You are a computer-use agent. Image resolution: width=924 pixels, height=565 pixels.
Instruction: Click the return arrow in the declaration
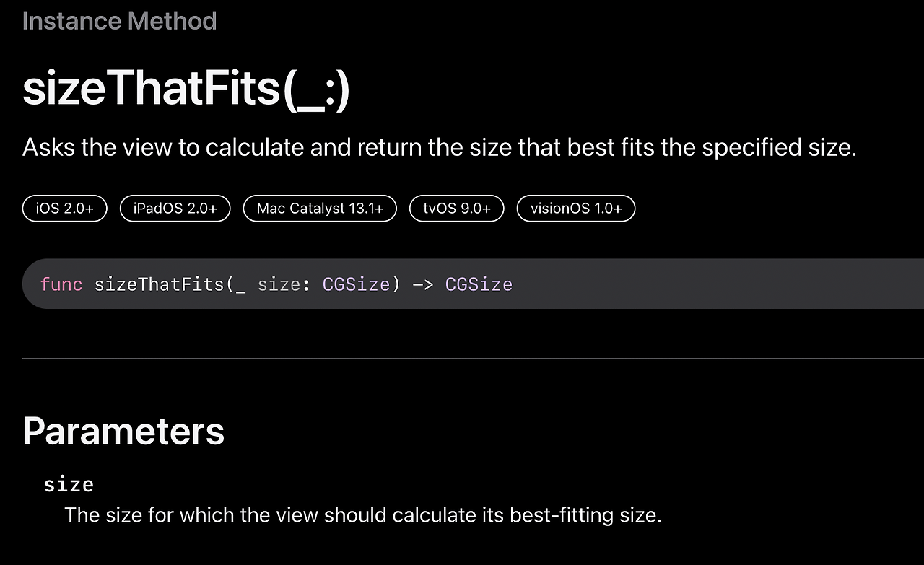click(x=422, y=284)
